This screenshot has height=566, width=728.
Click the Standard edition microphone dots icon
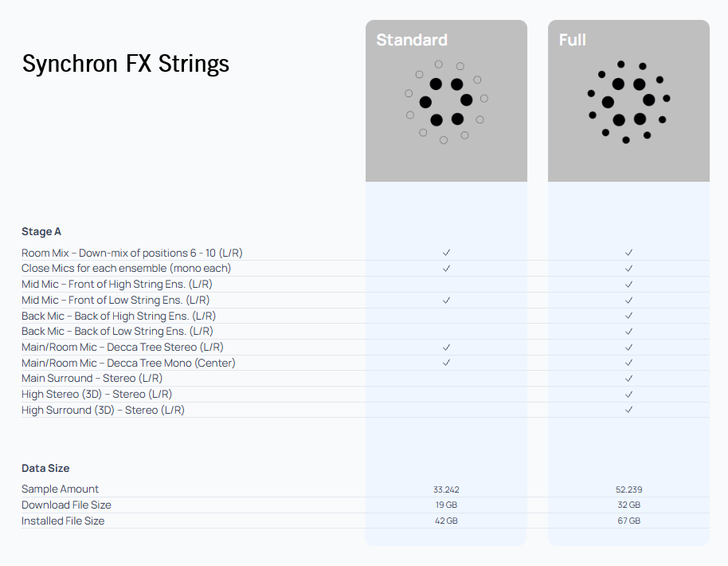[446, 101]
